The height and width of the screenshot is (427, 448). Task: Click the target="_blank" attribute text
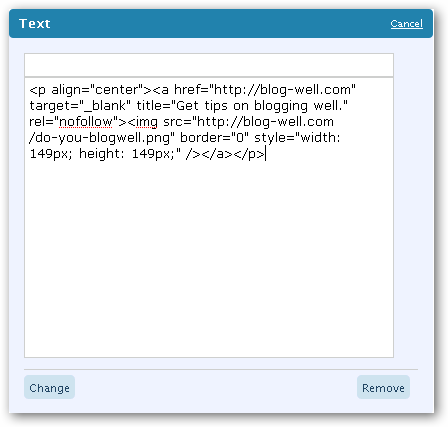(80, 106)
